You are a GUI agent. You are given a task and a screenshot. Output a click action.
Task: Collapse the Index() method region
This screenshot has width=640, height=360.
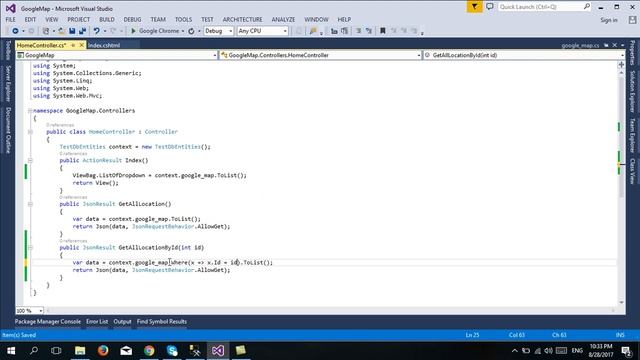click(30, 160)
